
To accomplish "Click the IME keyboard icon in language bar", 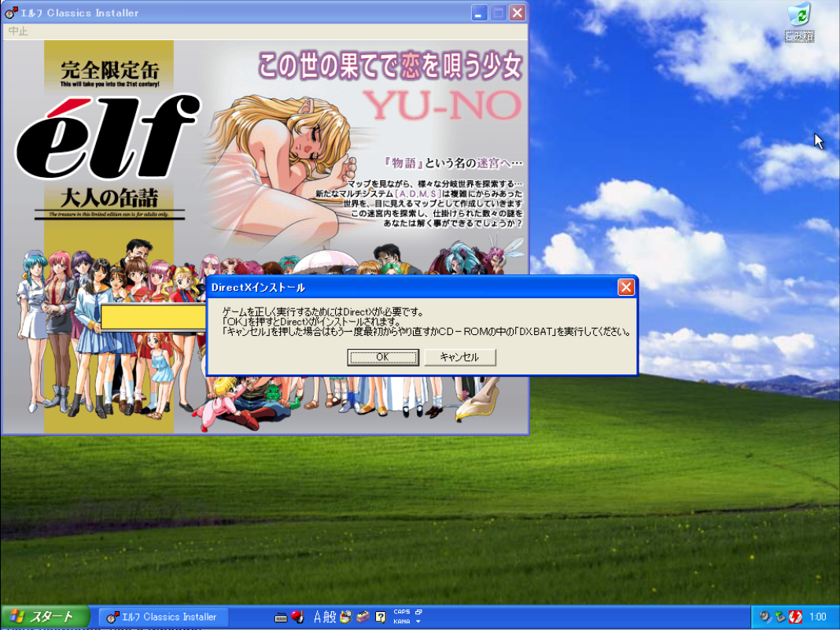I will point(281,617).
